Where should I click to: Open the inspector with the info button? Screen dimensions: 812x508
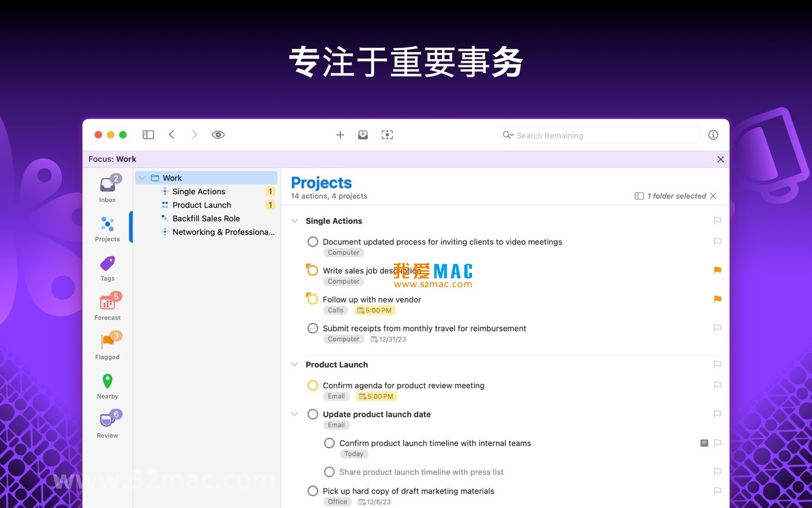(x=713, y=135)
